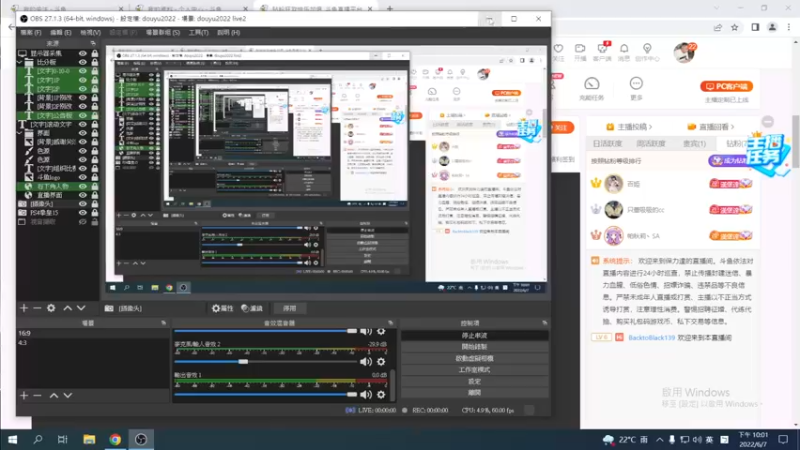Open source properties via gear icon under sources list

pos(51,308)
